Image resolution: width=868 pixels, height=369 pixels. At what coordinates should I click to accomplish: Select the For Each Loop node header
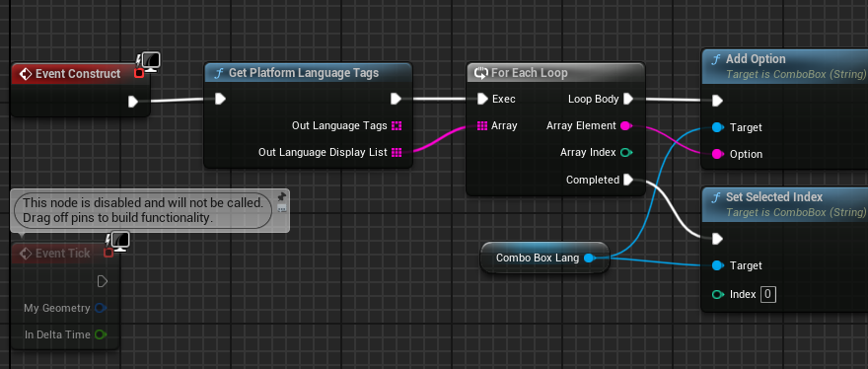[x=555, y=73]
